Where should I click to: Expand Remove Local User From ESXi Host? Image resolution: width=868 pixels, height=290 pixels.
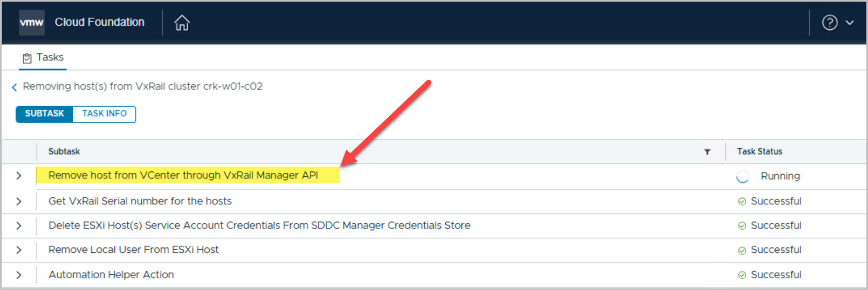[19, 250]
